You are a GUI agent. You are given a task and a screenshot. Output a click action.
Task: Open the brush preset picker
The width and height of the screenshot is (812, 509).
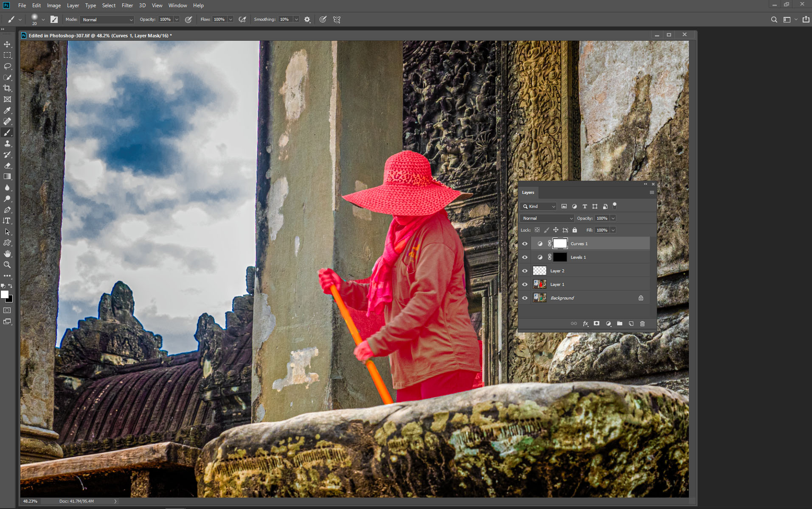pyautogui.click(x=43, y=20)
